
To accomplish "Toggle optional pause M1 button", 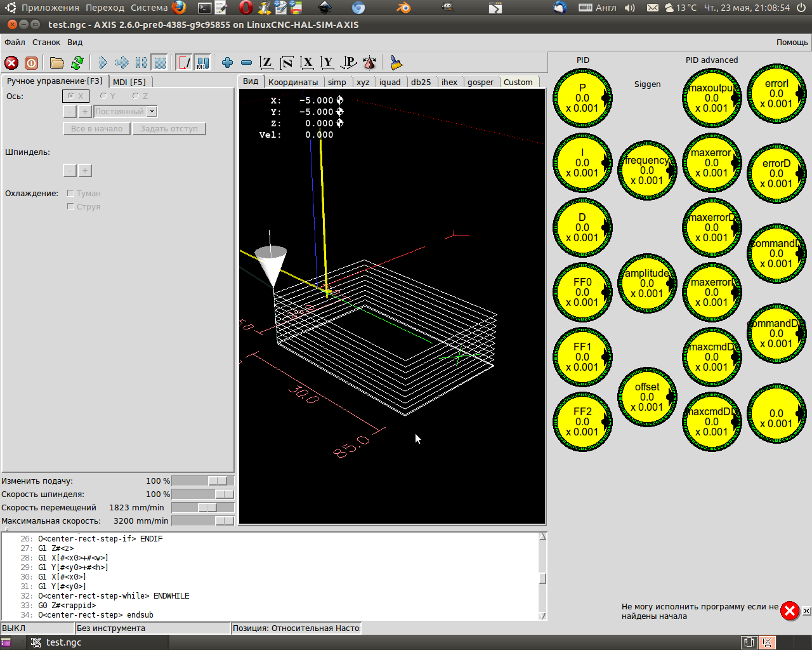I will pos(202,63).
